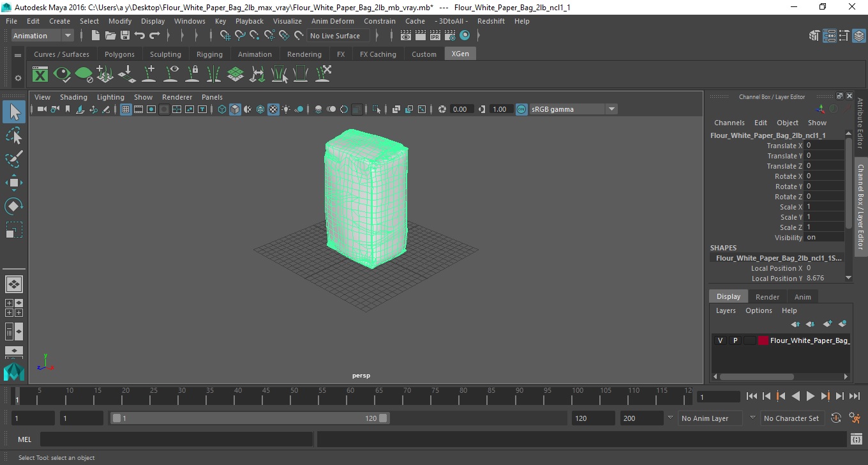Toggle use all lights bulb in viewport

coord(286,109)
